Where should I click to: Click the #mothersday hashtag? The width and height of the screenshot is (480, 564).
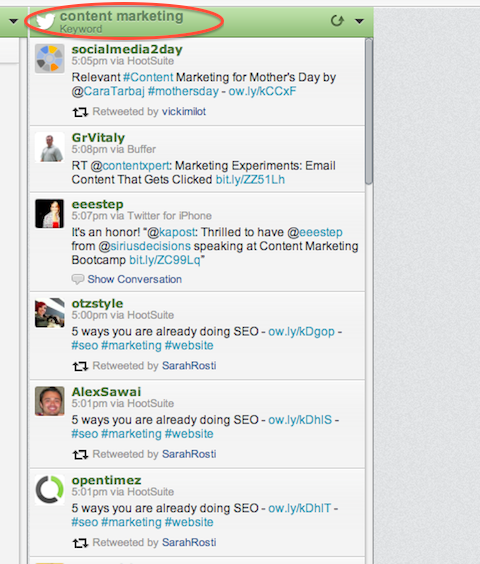click(x=183, y=91)
